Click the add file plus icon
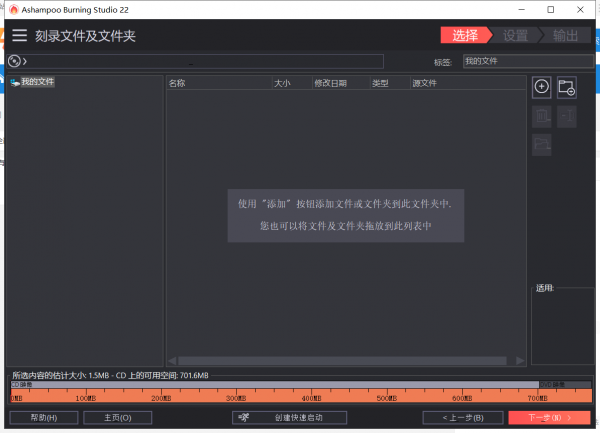This screenshot has width=600, height=433. click(x=541, y=87)
